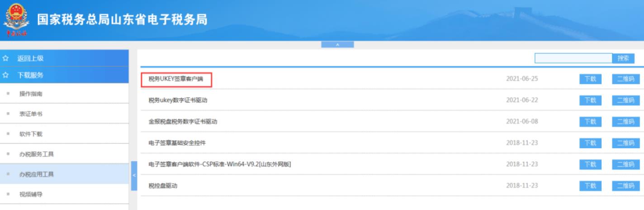Open 表证单书 in the sidebar
The image size is (644, 210).
[x=31, y=114]
